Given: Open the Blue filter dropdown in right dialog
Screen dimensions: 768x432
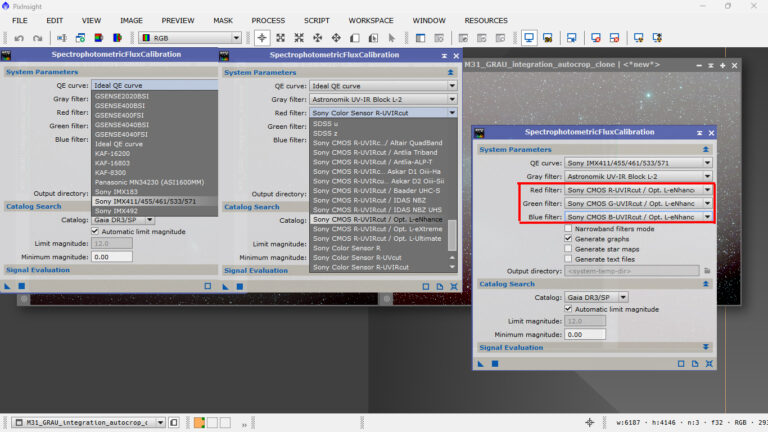Looking at the screenshot, I should 639,216.
